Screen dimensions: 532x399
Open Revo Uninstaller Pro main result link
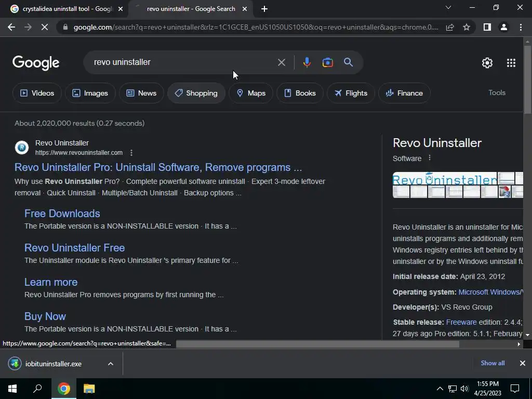pos(158,167)
